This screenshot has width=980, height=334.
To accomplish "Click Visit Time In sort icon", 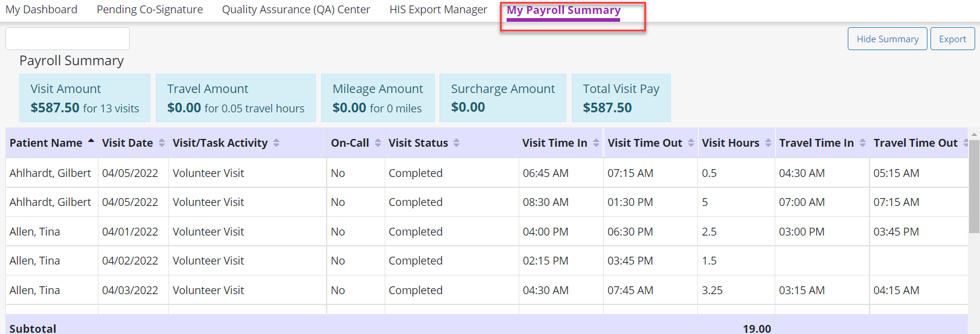I will 596,143.
